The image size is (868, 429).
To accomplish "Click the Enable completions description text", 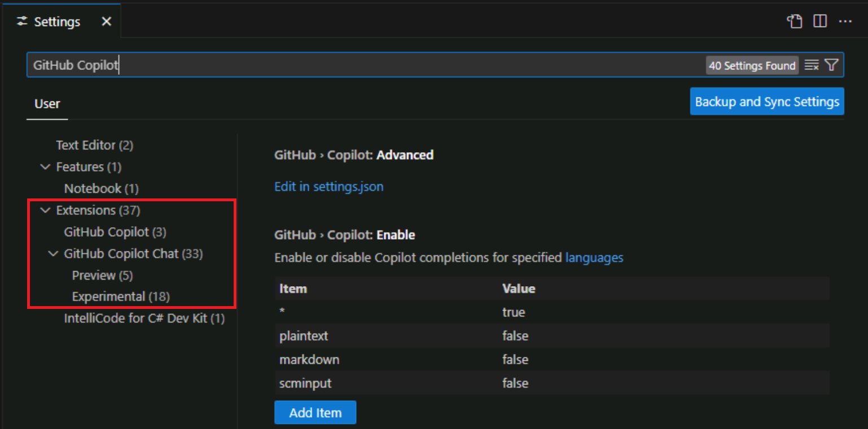I will coord(449,258).
